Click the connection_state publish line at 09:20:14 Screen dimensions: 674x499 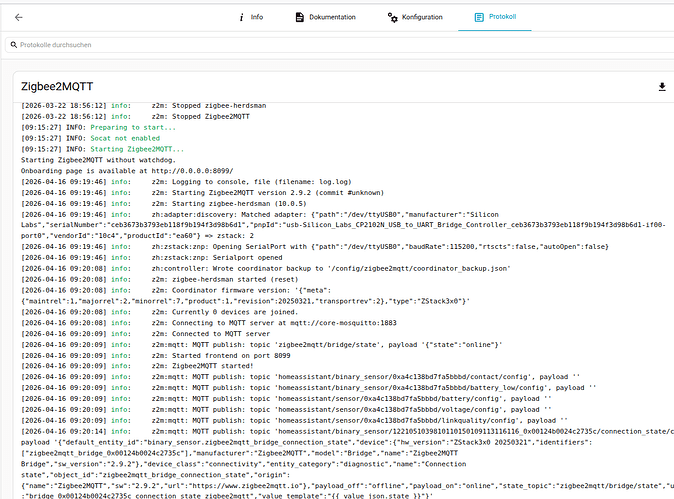pos(347,432)
